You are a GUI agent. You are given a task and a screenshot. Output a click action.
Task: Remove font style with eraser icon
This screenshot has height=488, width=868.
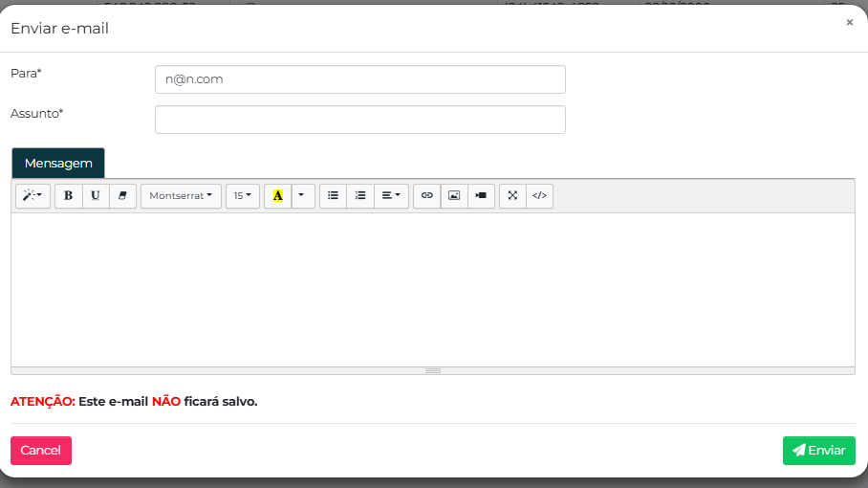122,195
